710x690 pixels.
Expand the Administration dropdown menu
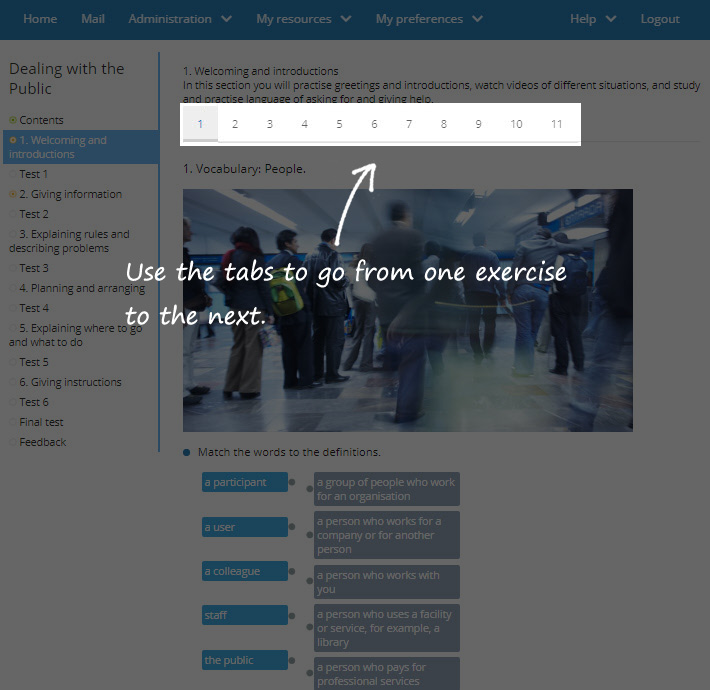coord(180,19)
